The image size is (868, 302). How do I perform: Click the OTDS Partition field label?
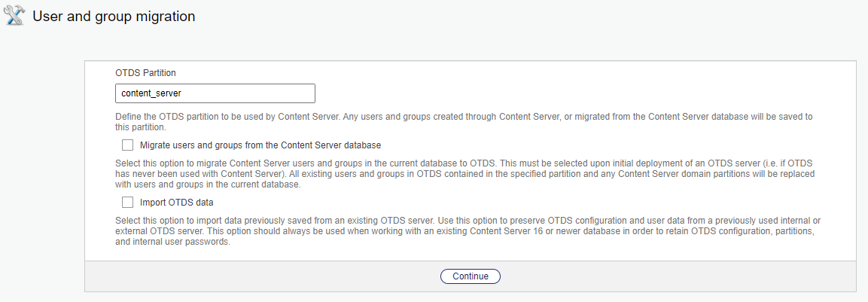145,73
